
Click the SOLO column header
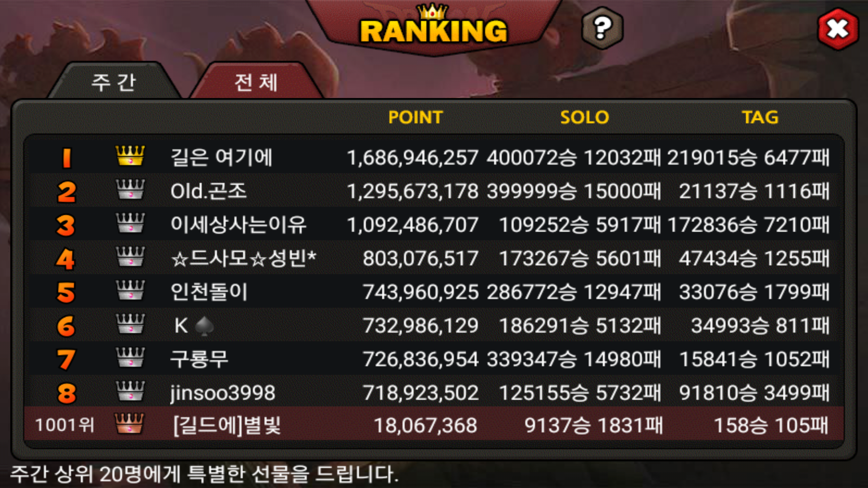click(585, 117)
